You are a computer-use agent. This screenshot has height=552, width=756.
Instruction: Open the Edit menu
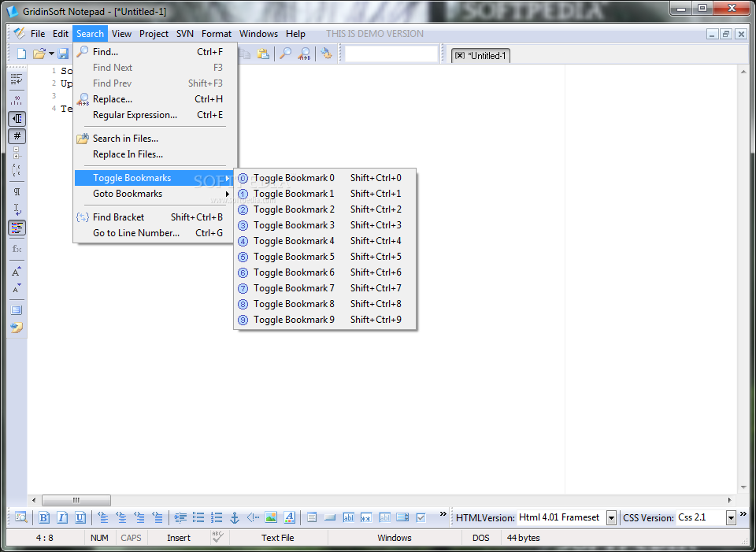[61, 34]
